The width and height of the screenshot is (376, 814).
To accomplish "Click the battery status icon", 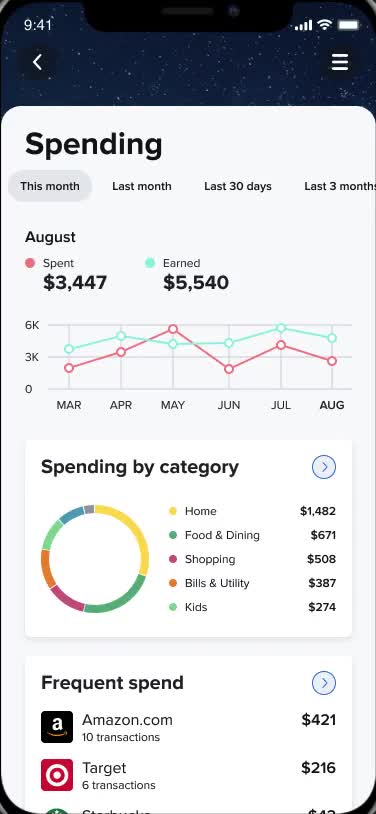I will tap(348, 24).
